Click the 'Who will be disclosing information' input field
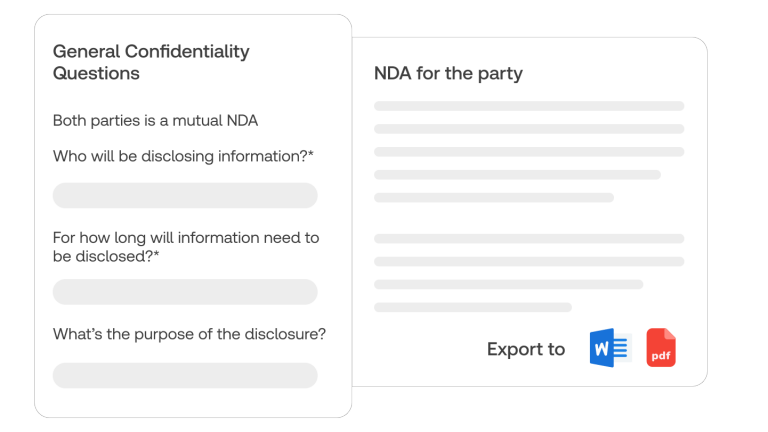Screen dimensions: 768x432 point(185,195)
